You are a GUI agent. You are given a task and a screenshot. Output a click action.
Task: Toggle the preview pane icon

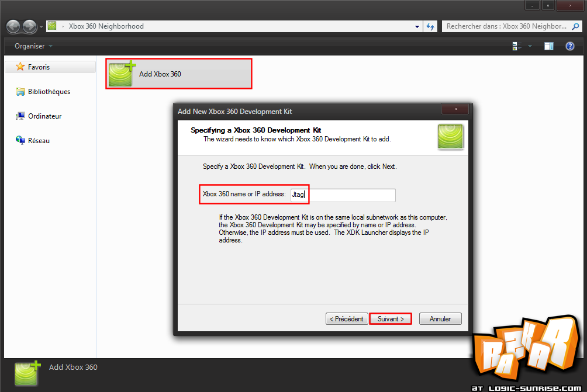click(x=549, y=46)
